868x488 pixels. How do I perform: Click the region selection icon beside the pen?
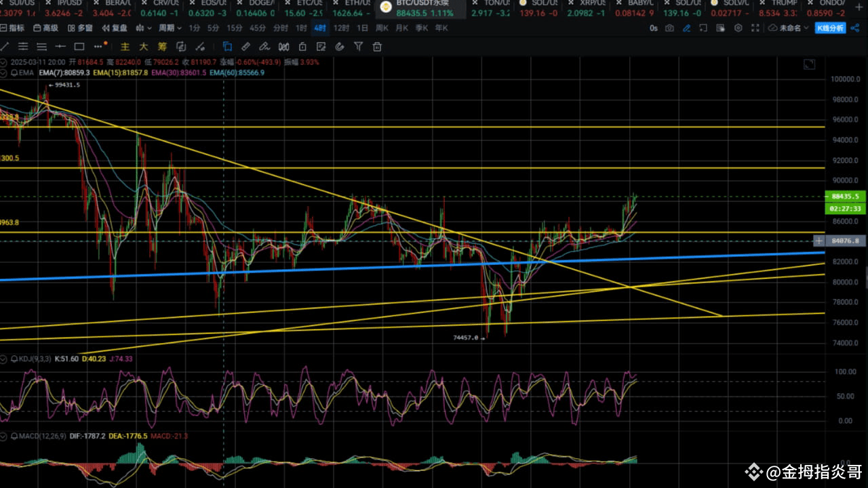pos(703,28)
